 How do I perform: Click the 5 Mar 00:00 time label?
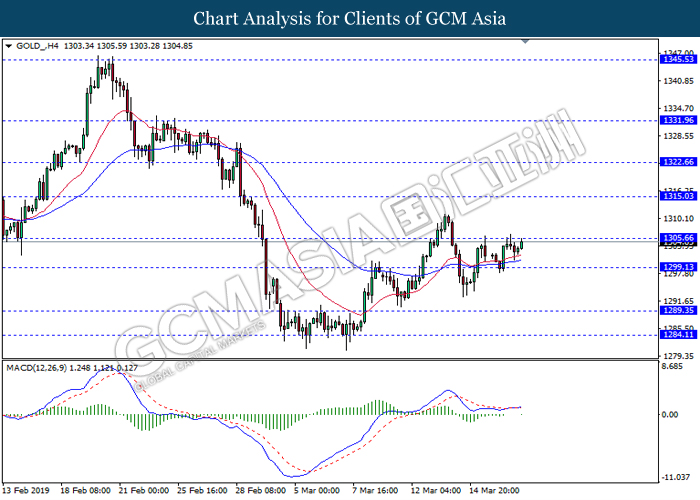click(x=317, y=491)
